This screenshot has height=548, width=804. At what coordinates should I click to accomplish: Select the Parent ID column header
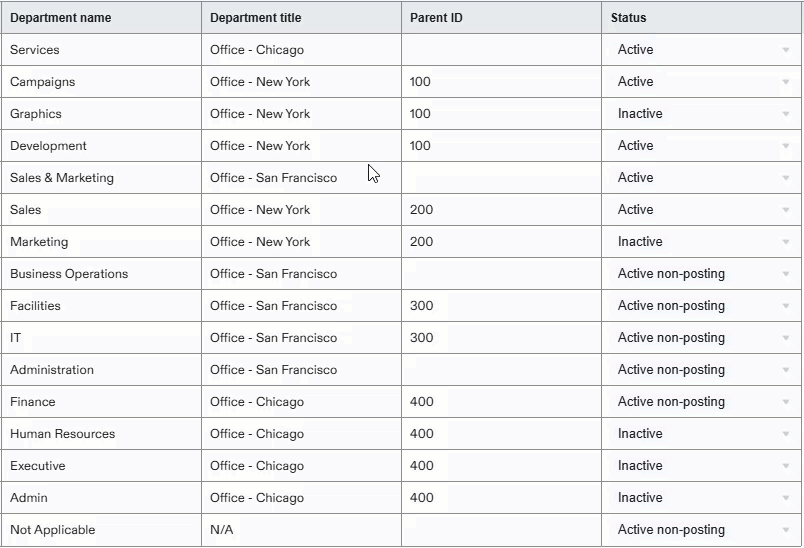(437, 18)
